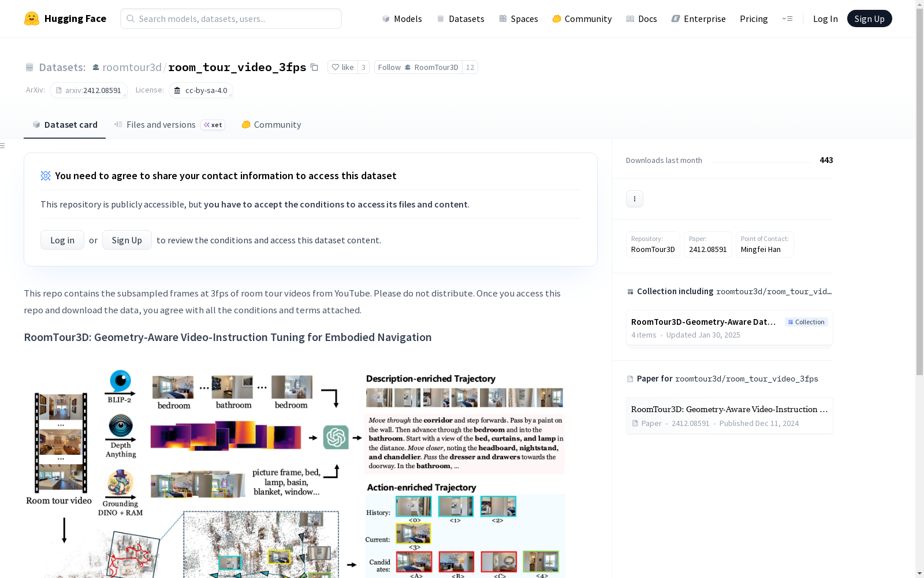Toggle the table of contents sidebar icon
This screenshot has width=924, height=578.
point(3,146)
